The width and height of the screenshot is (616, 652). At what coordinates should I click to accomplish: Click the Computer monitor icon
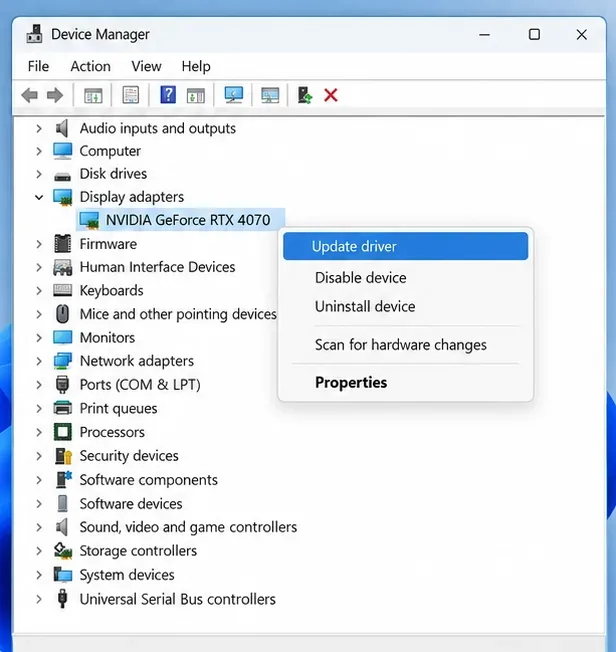[x=62, y=151]
